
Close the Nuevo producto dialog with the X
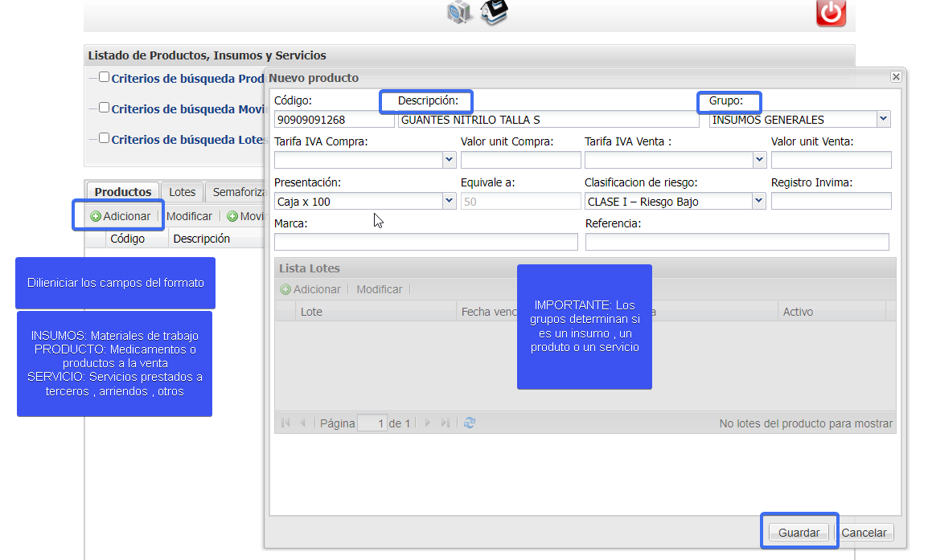tap(896, 77)
